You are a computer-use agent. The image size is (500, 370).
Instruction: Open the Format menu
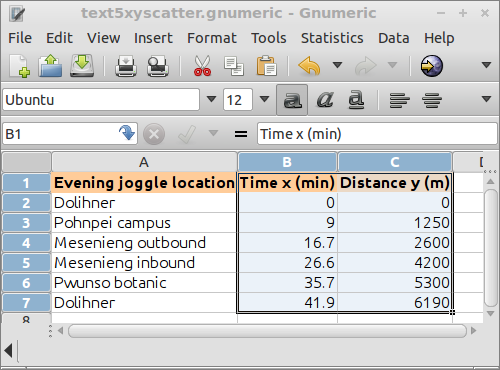[212, 38]
